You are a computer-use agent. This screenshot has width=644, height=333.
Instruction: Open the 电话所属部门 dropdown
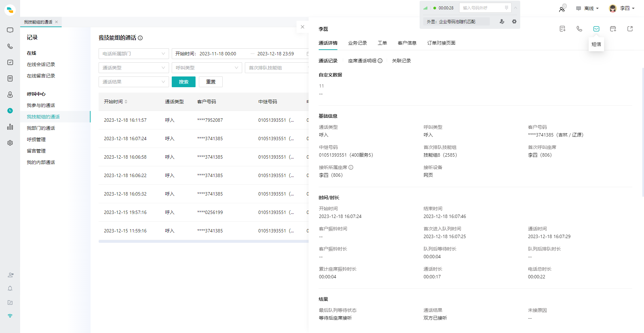click(x=134, y=54)
